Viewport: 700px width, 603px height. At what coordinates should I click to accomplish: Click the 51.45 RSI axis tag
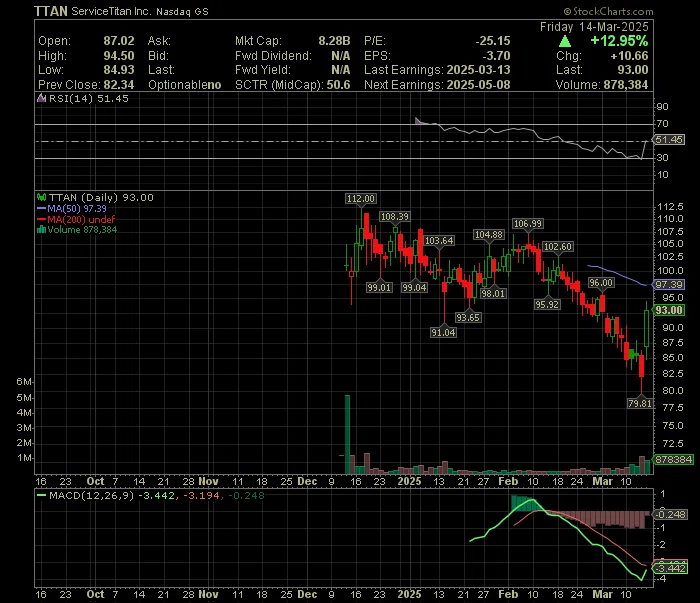point(669,140)
